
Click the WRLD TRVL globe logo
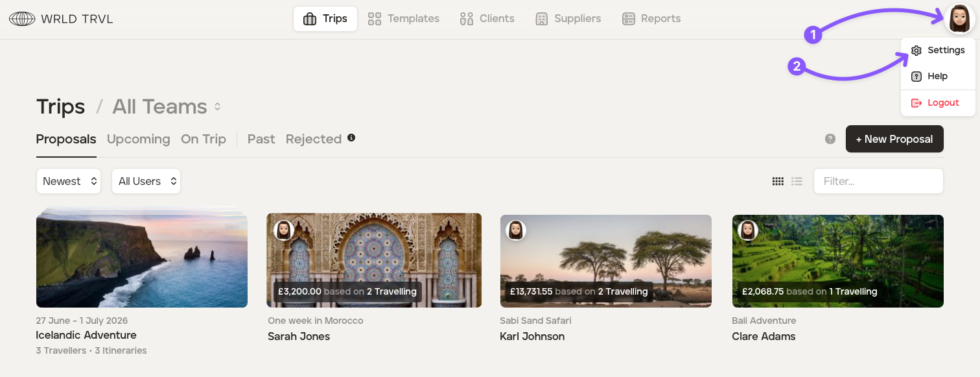point(22,19)
